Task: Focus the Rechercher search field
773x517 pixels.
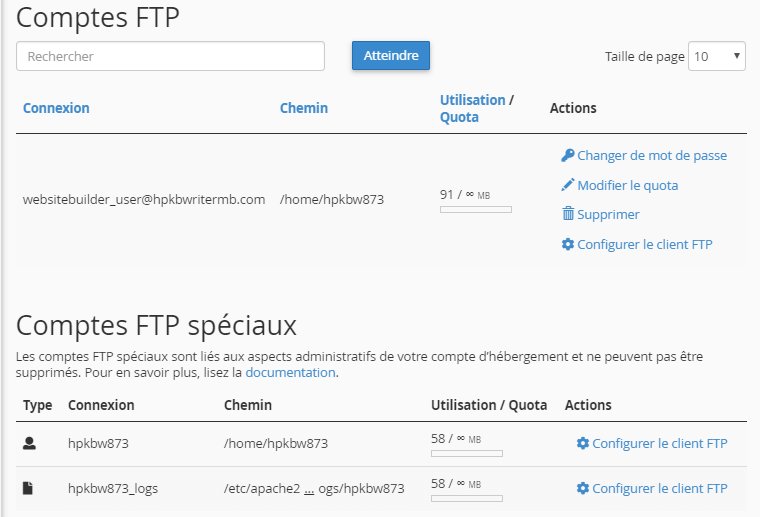Action: 171,56
